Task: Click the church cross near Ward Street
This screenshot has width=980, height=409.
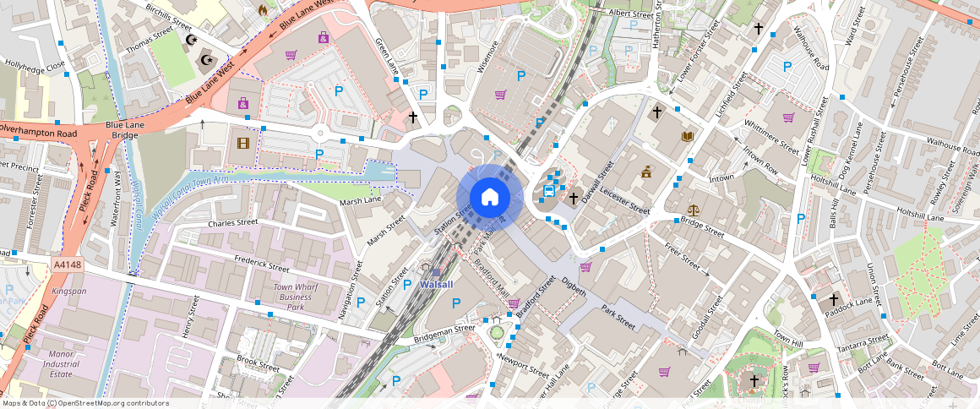Action: tap(758, 29)
